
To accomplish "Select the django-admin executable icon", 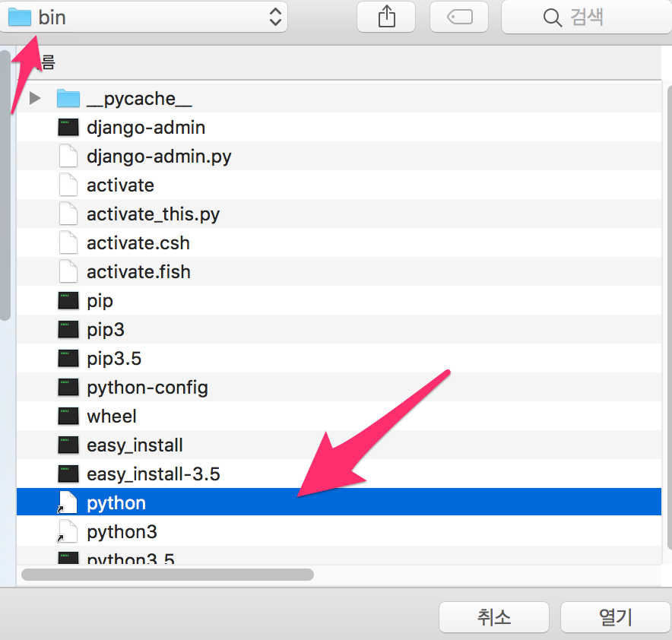I will click(68, 127).
